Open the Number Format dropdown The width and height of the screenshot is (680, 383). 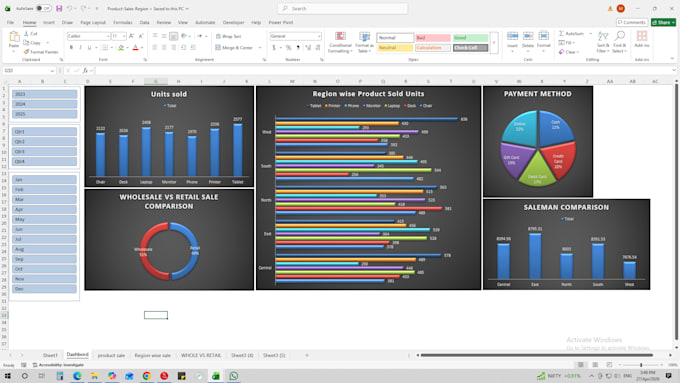319,36
